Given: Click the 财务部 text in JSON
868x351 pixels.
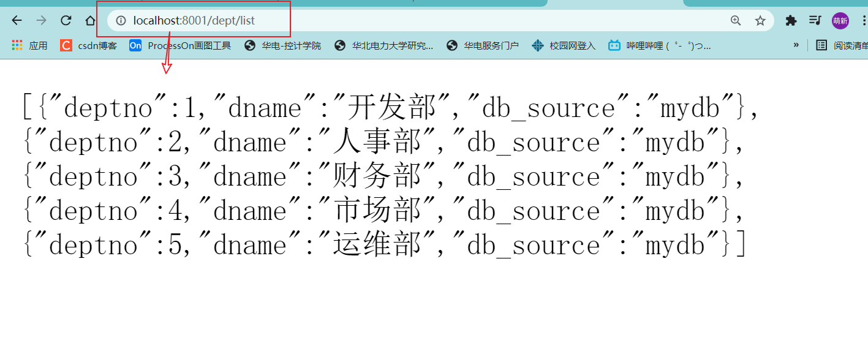Looking at the screenshot, I should click(376, 176).
